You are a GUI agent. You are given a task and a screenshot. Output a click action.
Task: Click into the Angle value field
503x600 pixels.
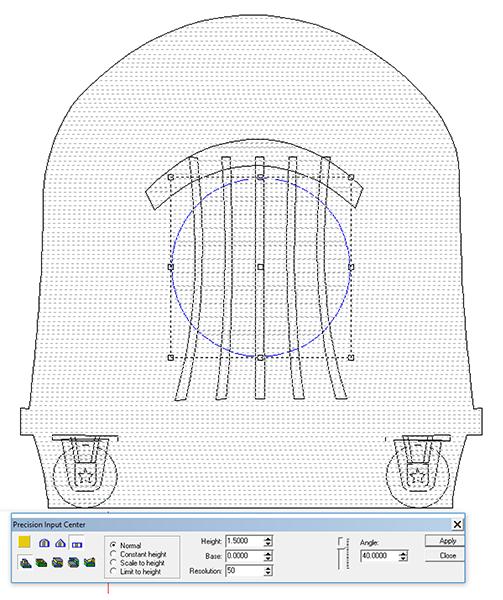(379, 556)
